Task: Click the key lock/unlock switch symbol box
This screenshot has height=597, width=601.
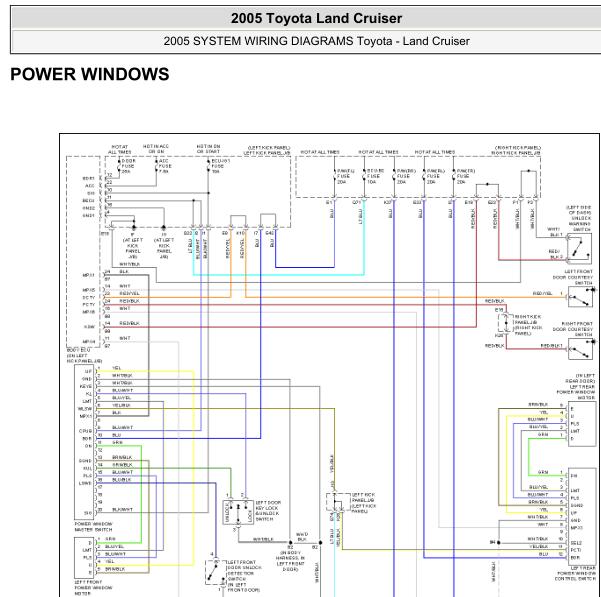Action: (238, 512)
